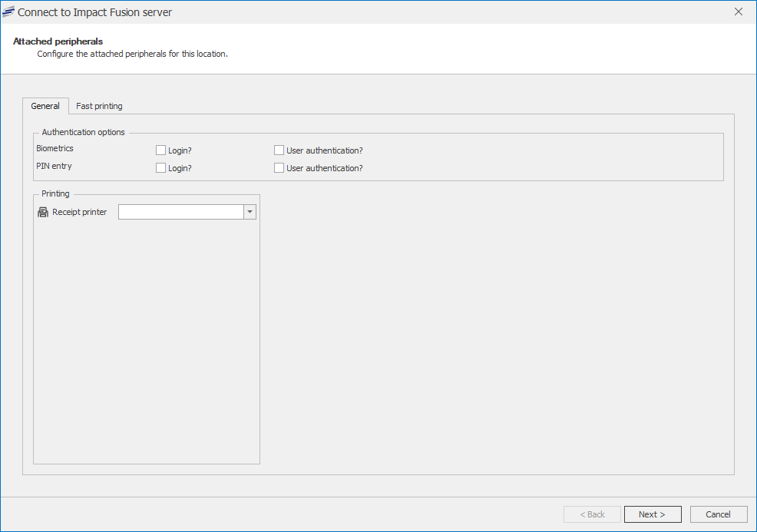Click the PIN entry label
The width and height of the screenshot is (757, 532).
click(x=54, y=166)
